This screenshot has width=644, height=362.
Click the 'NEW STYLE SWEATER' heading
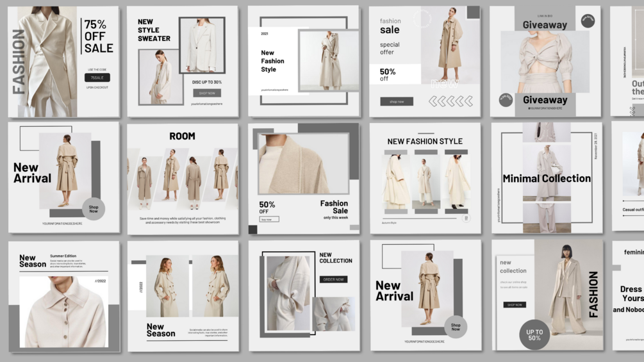click(x=154, y=30)
